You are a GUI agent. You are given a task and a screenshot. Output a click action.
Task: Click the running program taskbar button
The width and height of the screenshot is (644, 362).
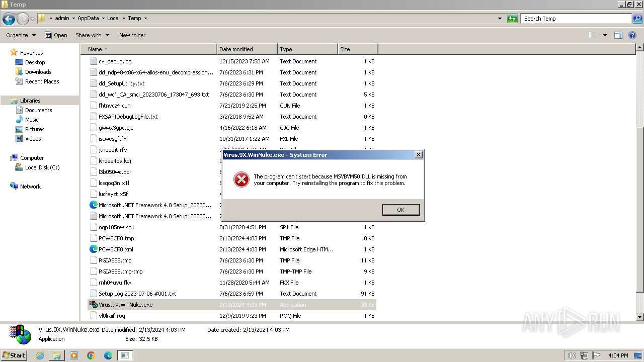(x=125, y=355)
